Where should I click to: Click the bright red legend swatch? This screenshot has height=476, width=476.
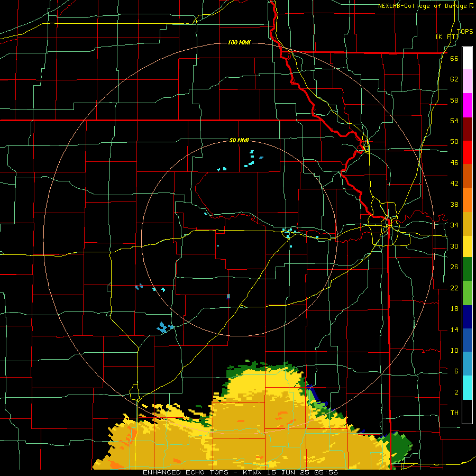(467, 152)
